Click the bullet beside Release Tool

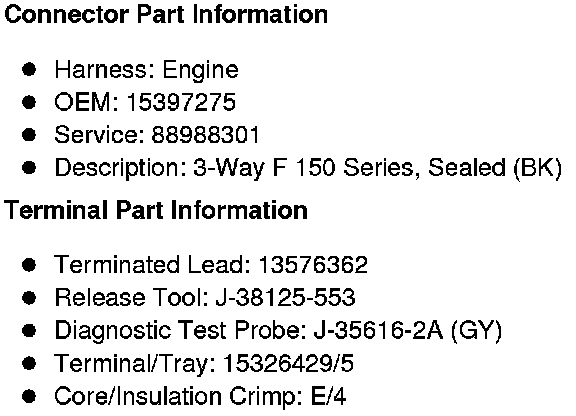(x=29, y=297)
